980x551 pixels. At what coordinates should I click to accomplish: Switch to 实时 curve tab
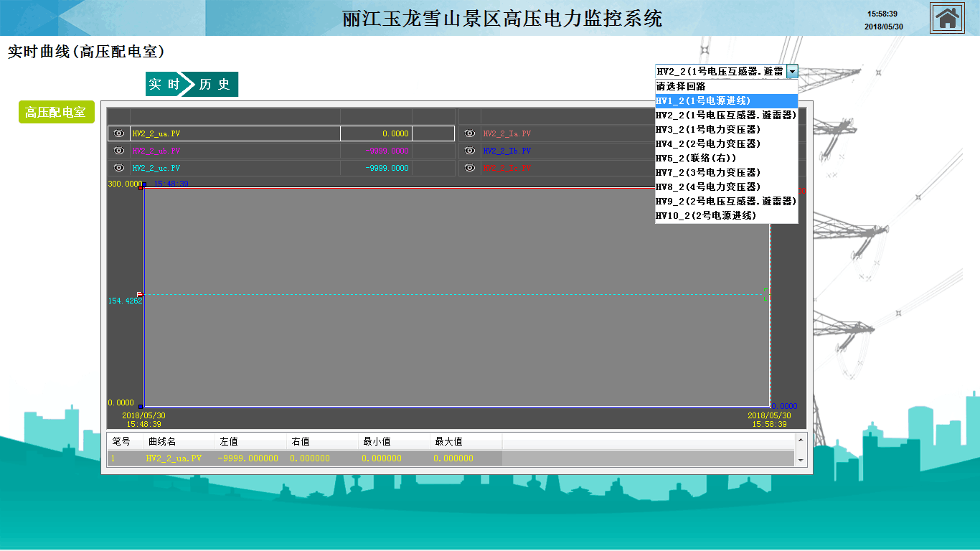(164, 85)
